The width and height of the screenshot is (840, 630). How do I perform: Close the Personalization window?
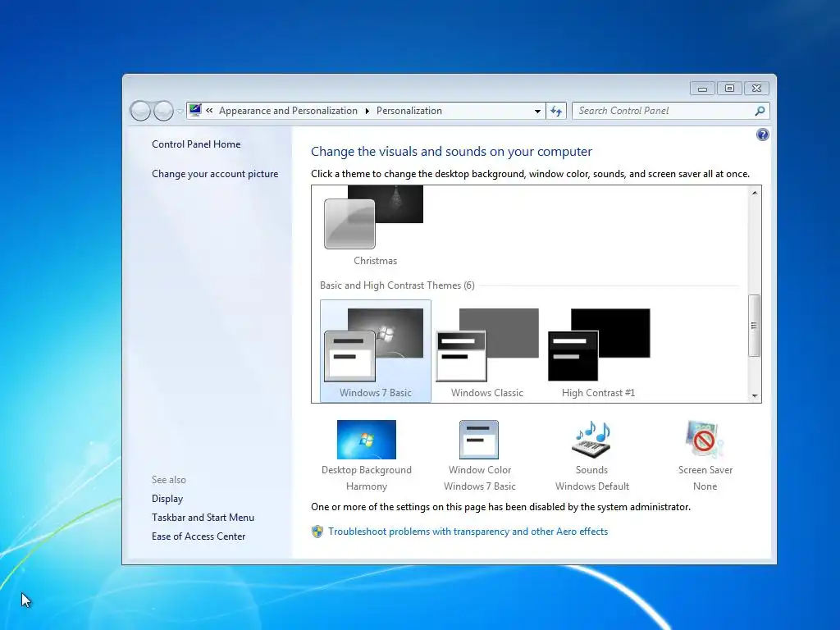pyautogui.click(x=756, y=89)
